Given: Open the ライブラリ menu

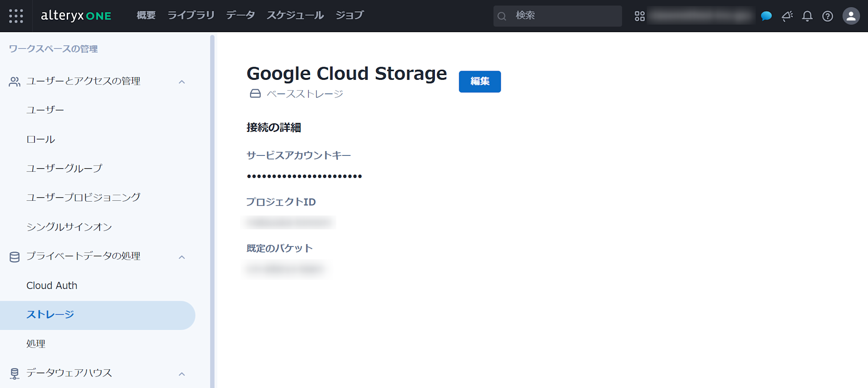Looking at the screenshot, I should pos(191,15).
